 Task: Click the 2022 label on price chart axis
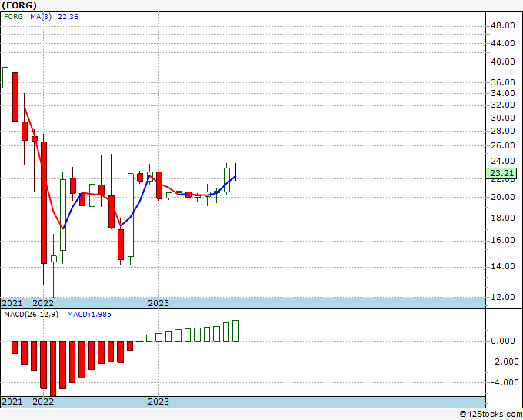(x=43, y=303)
